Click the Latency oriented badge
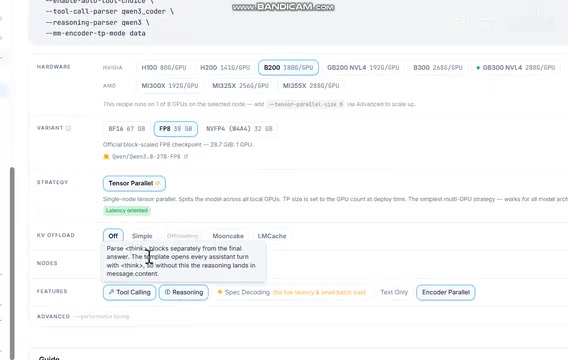Image resolution: width=568 pixels, height=360 pixels. point(127,210)
